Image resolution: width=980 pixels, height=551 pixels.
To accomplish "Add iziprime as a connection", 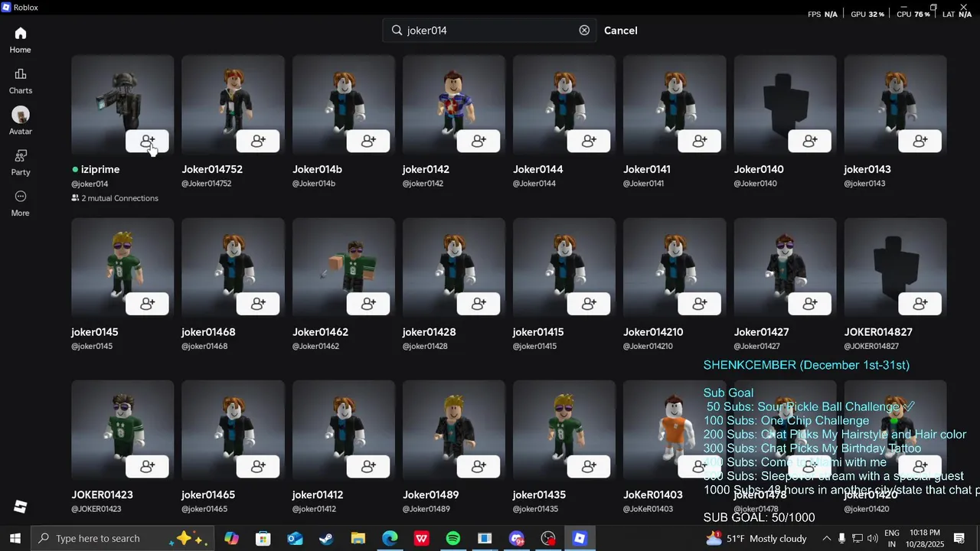I will coord(148,142).
